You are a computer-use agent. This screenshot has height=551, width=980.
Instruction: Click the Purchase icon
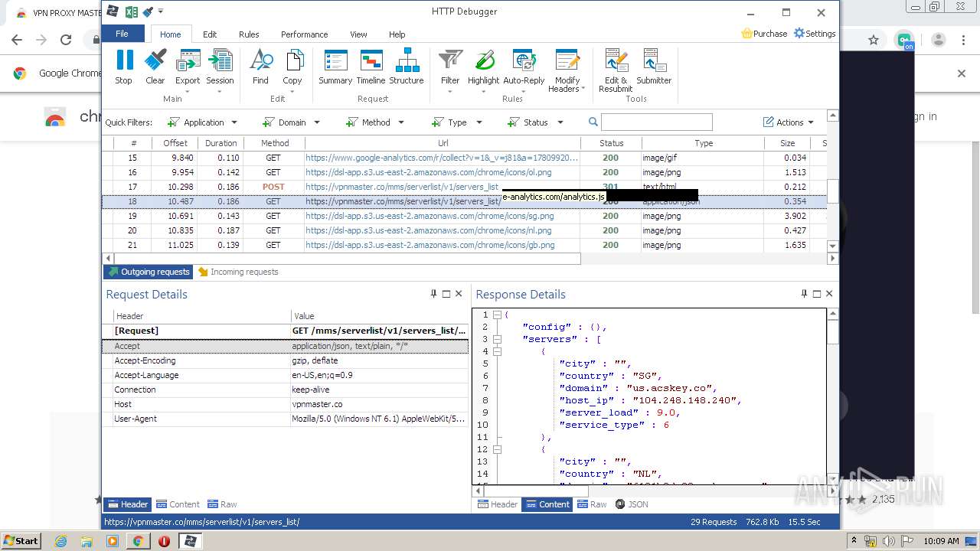coord(747,33)
